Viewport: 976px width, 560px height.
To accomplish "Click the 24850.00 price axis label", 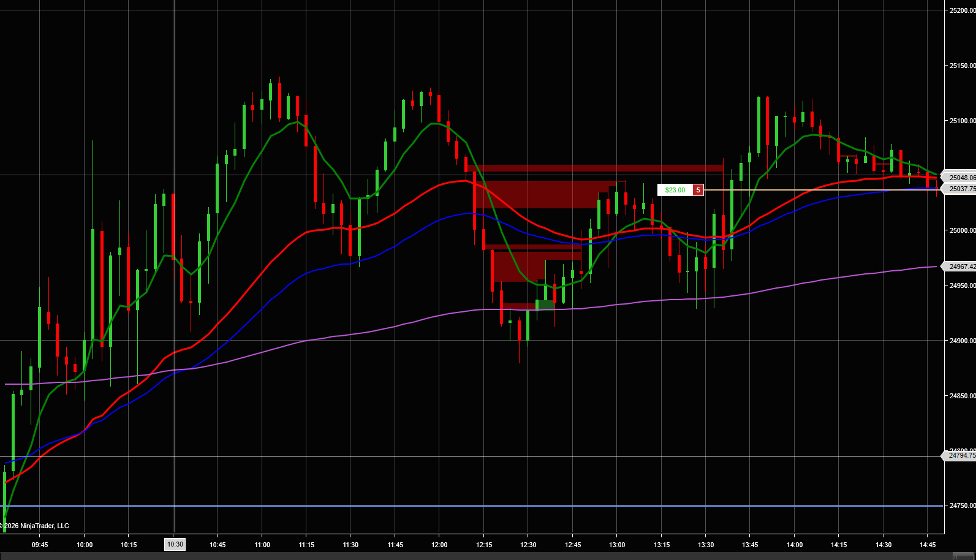I will click(x=962, y=396).
